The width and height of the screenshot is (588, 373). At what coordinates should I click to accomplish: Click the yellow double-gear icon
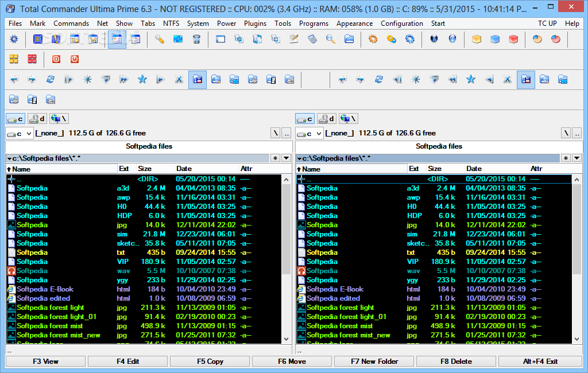tap(391, 39)
